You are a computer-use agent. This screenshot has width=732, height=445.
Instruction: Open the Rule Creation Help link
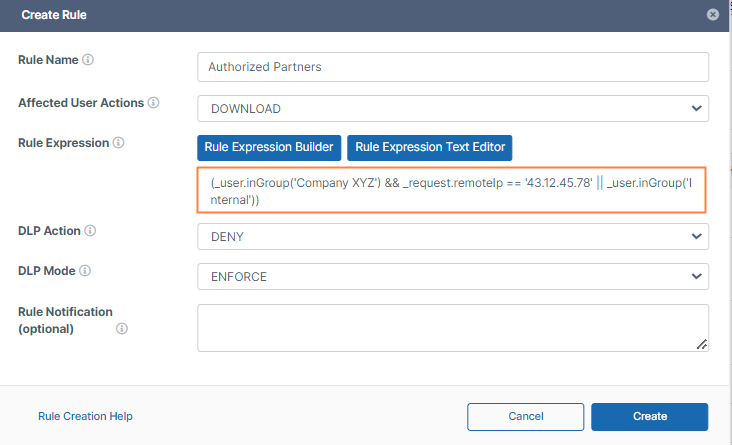click(85, 416)
